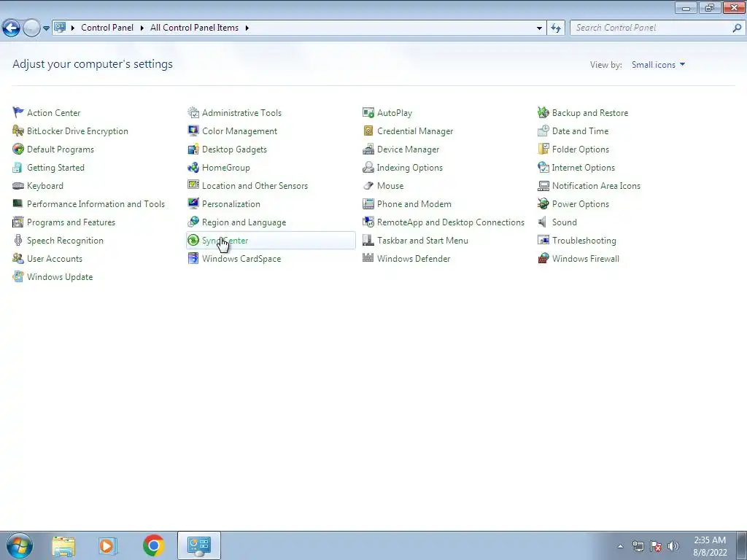747x560 pixels.
Task: Select the Control Panel breadcrumb segment
Action: point(107,28)
